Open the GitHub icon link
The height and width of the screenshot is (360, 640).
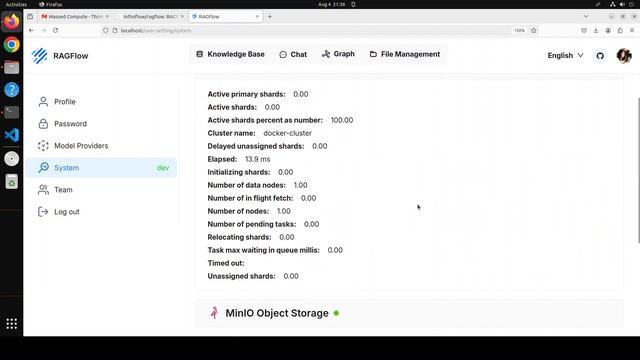tap(600, 56)
